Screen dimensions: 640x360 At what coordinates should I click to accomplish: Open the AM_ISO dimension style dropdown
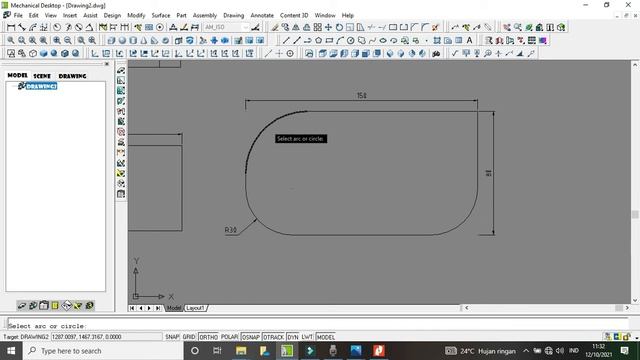(x=246, y=27)
